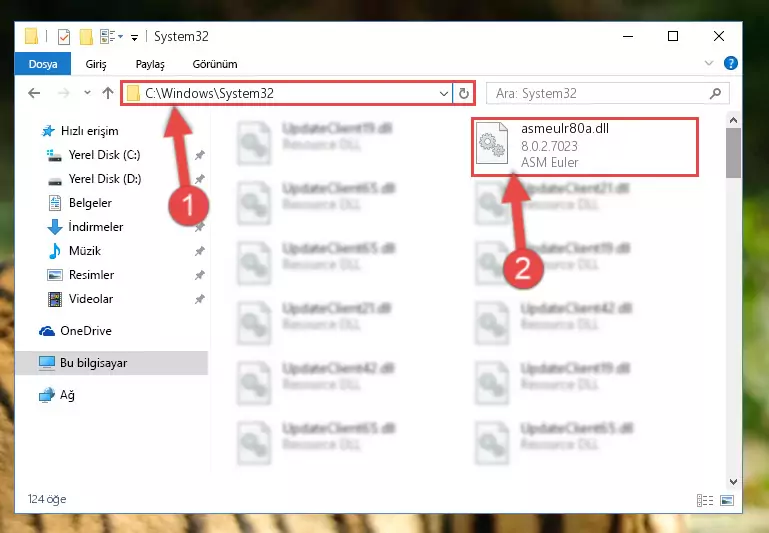Switch to details view icon
The height and width of the screenshot is (533, 769).
tap(705, 500)
